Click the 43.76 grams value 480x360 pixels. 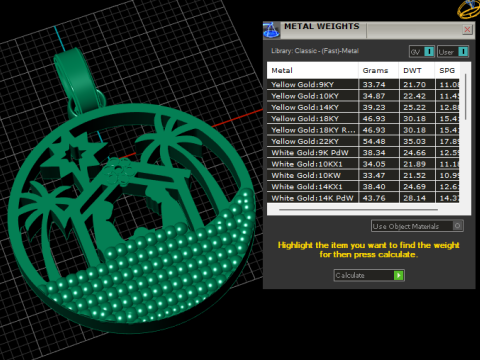click(x=374, y=198)
